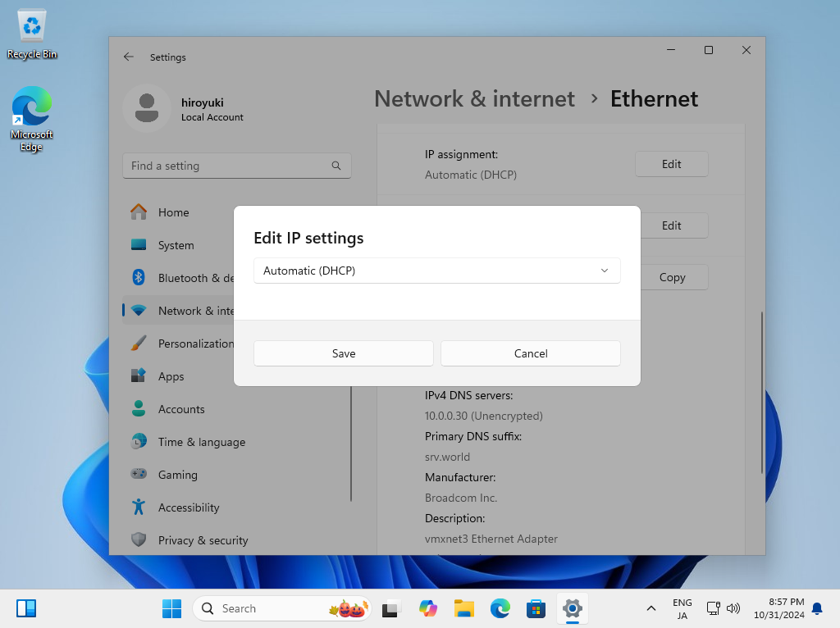Open the Gaming controller icon

tap(139, 475)
